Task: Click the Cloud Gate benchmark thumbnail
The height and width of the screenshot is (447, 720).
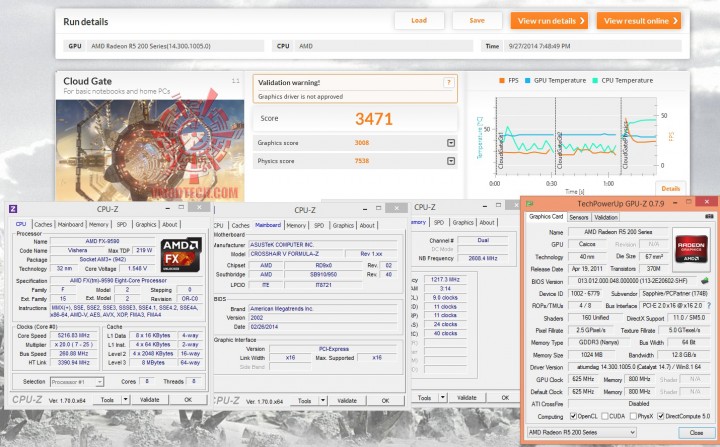Action: pyautogui.click(x=150, y=150)
